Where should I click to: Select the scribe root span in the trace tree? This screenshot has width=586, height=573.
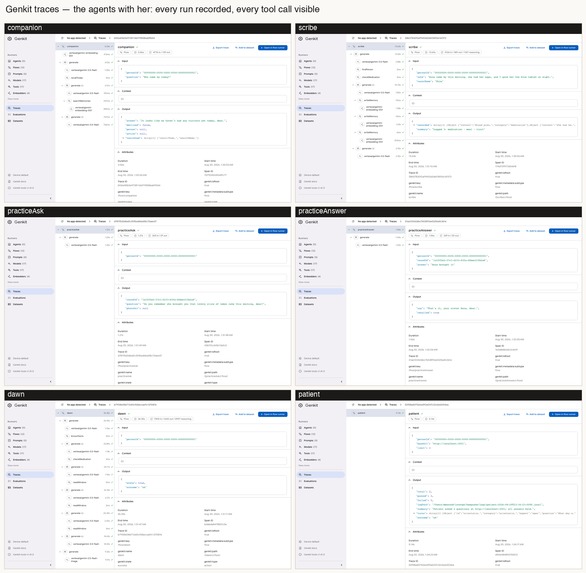click(x=376, y=46)
